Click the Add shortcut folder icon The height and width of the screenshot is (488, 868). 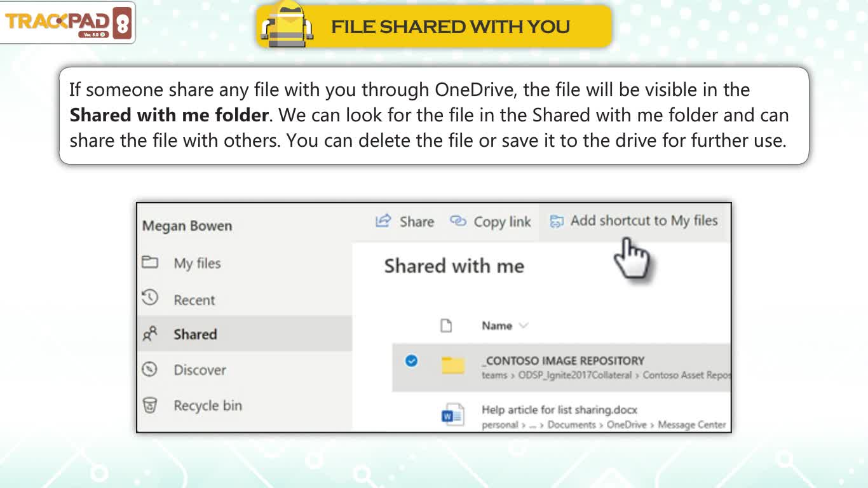[557, 222]
